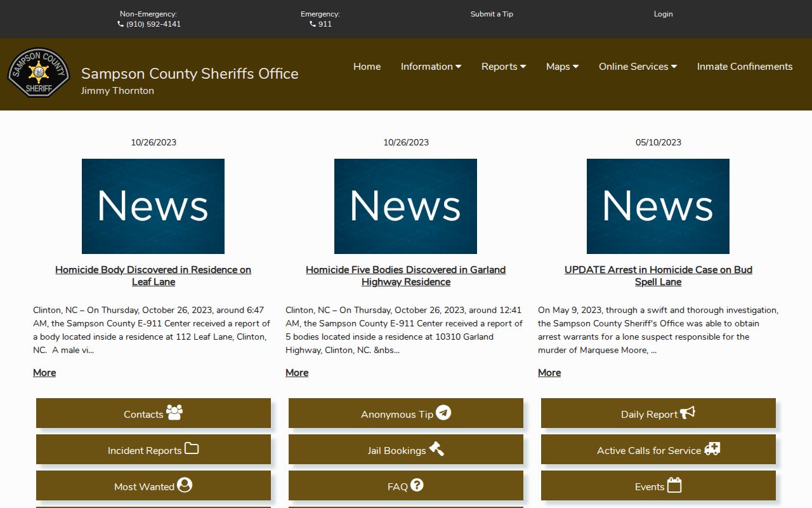The height and width of the screenshot is (508, 812).
Task: Open the Incident Reports button
Action: (154, 450)
